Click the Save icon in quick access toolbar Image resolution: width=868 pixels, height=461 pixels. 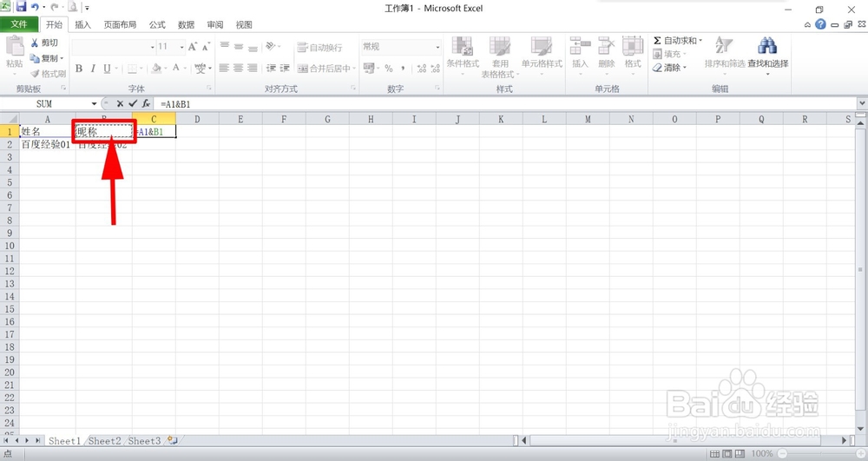(x=22, y=7)
